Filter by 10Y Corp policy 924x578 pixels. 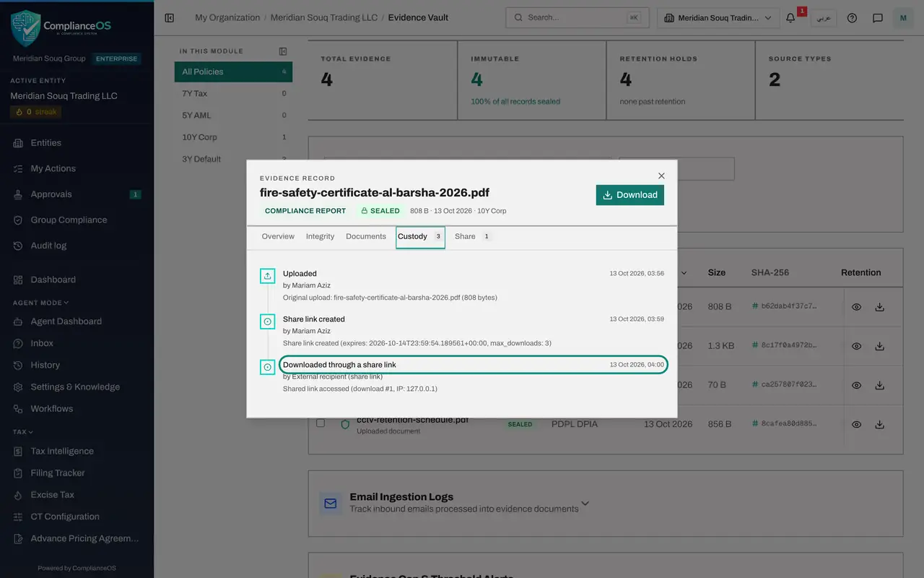[x=233, y=137]
